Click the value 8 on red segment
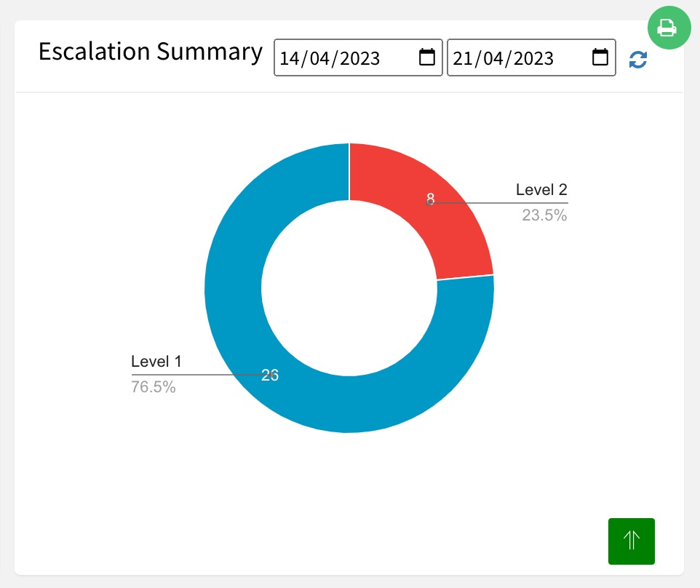The width and height of the screenshot is (700, 588). tap(430, 198)
